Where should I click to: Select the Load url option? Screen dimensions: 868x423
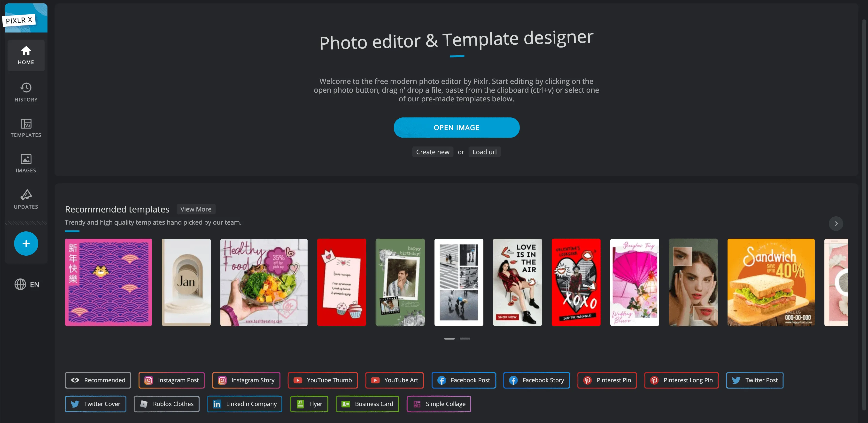(x=485, y=151)
